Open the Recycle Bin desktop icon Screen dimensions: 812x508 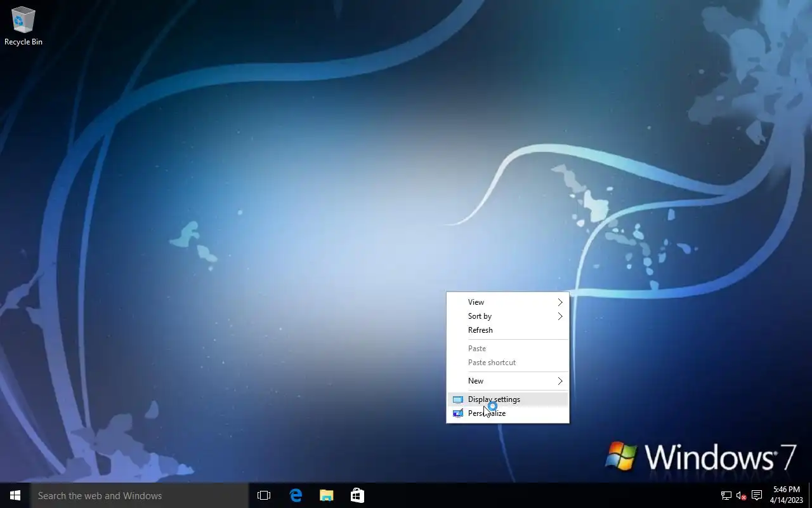point(23,27)
